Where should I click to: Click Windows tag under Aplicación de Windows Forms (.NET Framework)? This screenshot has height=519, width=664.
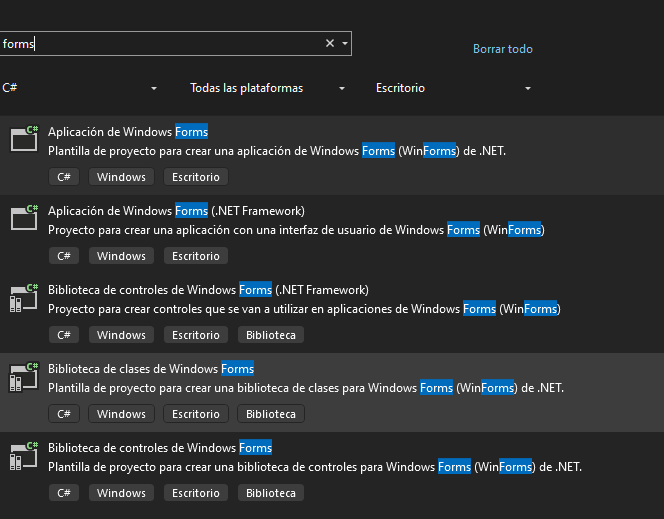[x=121, y=256]
